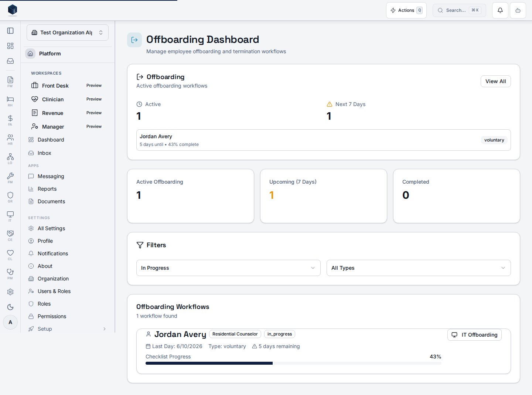Open the In Progress status filter

[x=228, y=268]
